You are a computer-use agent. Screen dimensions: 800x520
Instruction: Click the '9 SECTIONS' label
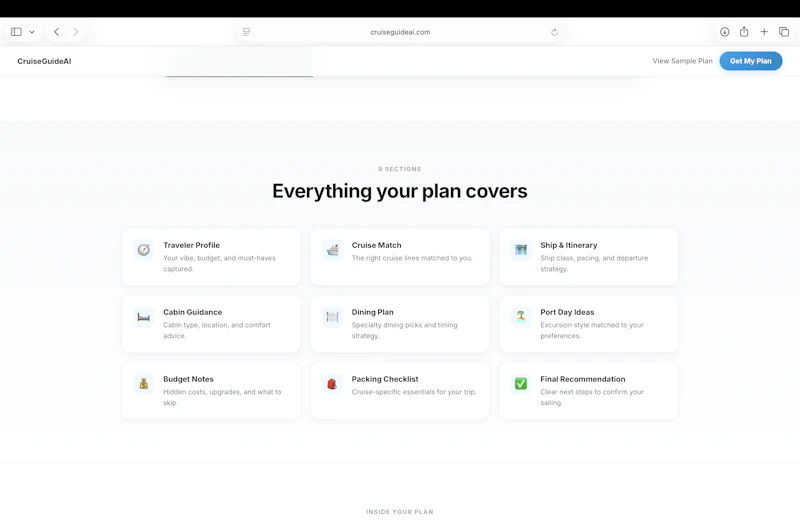coord(399,169)
